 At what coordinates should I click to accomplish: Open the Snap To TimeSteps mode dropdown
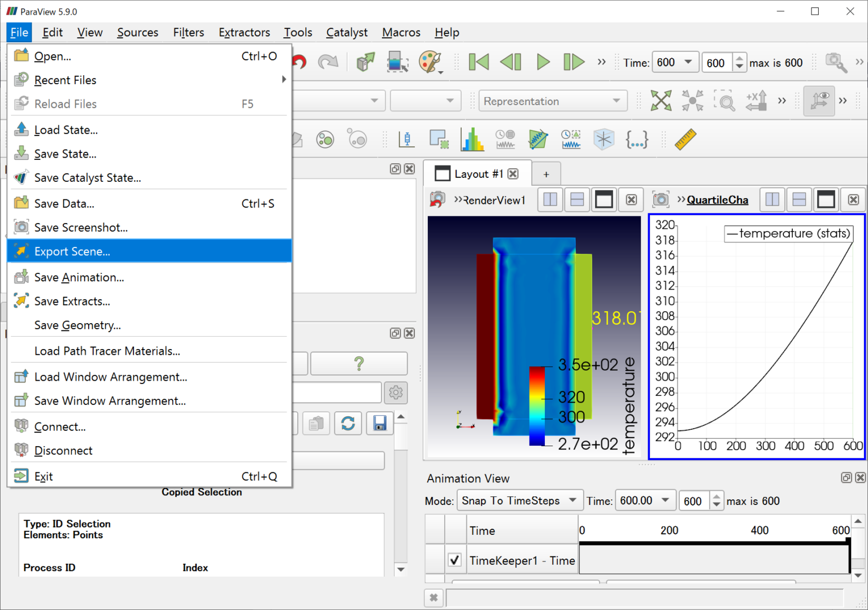coord(519,501)
